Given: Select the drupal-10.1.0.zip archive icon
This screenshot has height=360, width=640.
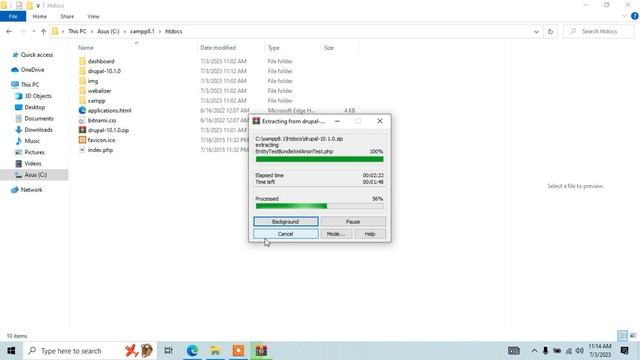Looking at the screenshot, I should tap(82, 130).
